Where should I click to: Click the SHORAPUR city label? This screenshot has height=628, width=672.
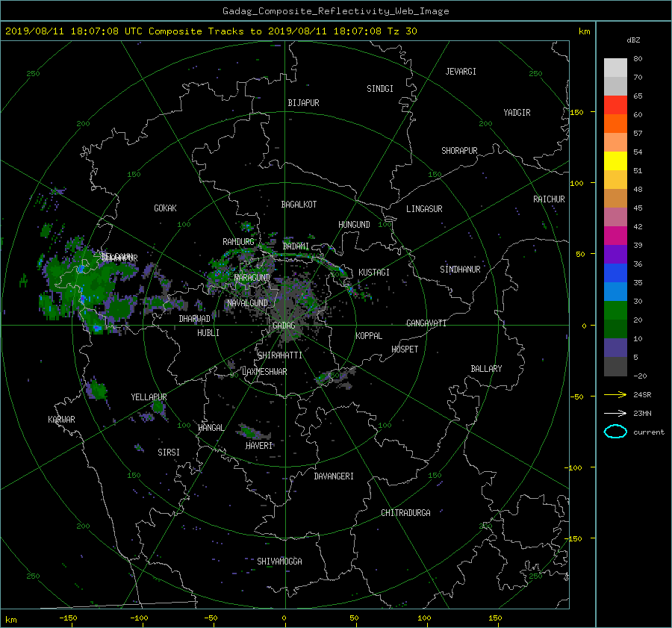(459, 151)
